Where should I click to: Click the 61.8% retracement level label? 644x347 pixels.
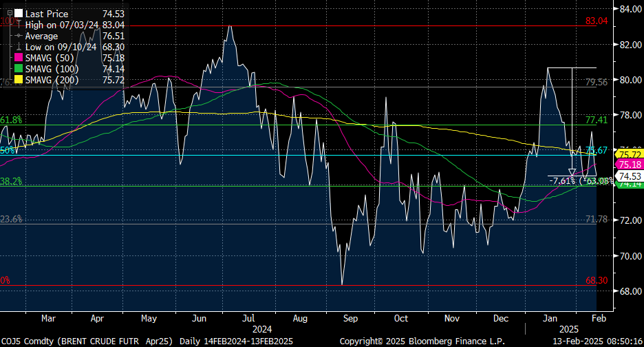click(x=12, y=120)
